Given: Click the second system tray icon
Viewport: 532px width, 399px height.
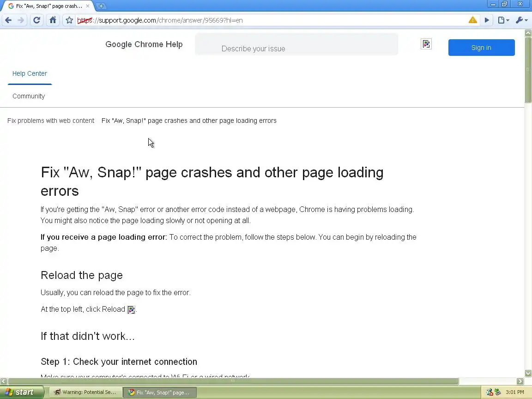Looking at the screenshot, I should 498,392.
